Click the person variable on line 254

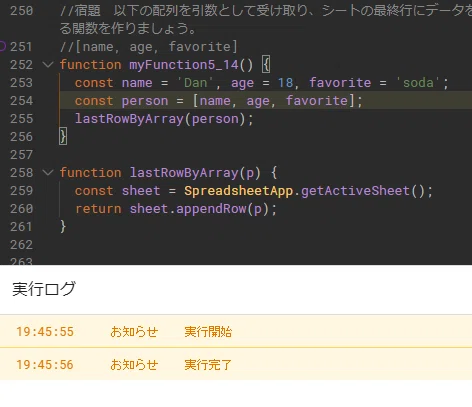click(145, 101)
